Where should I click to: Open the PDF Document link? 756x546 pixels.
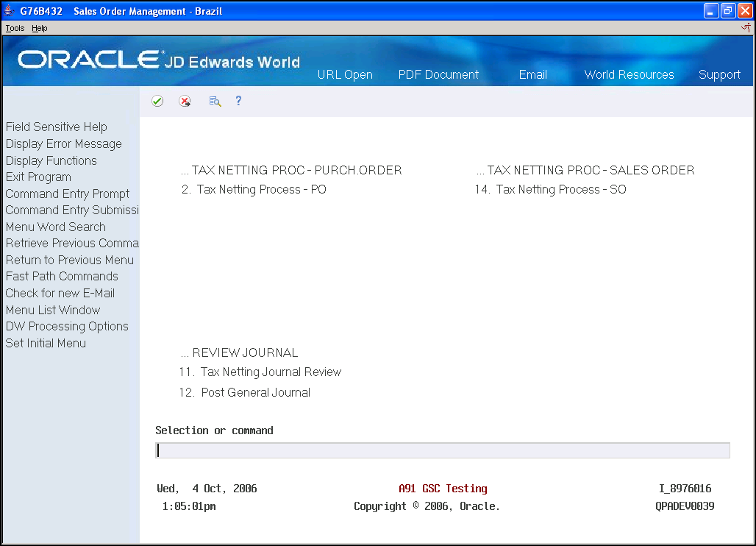tap(438, 74)
